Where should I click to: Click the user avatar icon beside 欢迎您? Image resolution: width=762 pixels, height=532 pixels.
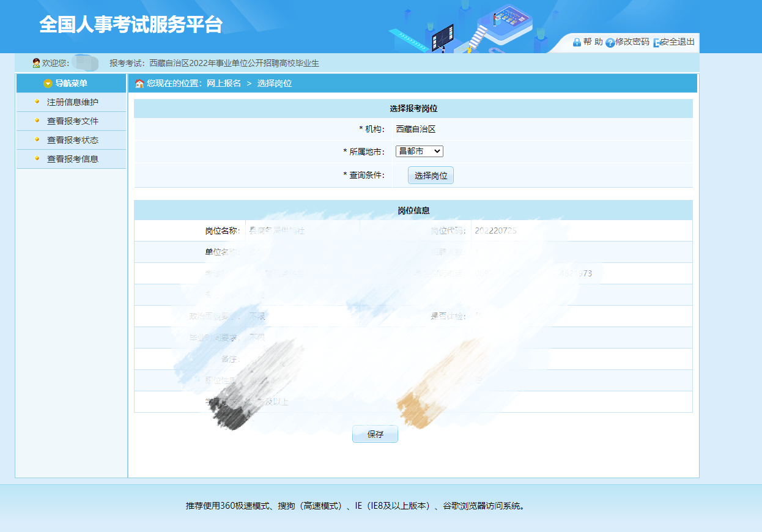[36, 63]
